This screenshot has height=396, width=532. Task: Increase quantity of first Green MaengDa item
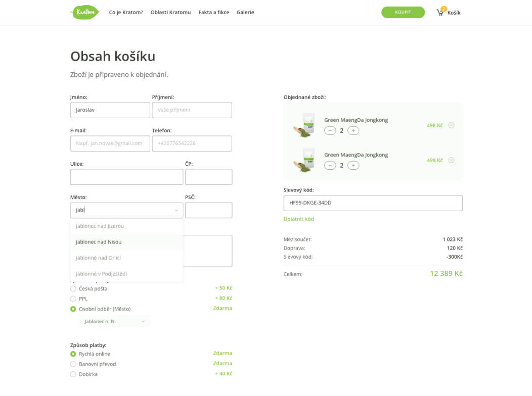pyautogui.click(x=353, y=130)
